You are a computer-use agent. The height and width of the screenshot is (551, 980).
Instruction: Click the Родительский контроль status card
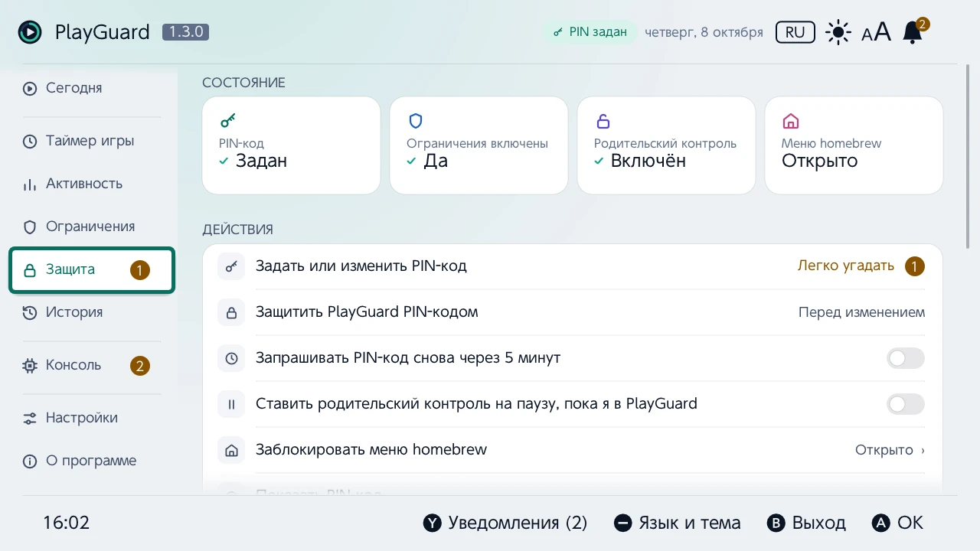(666, 145)
